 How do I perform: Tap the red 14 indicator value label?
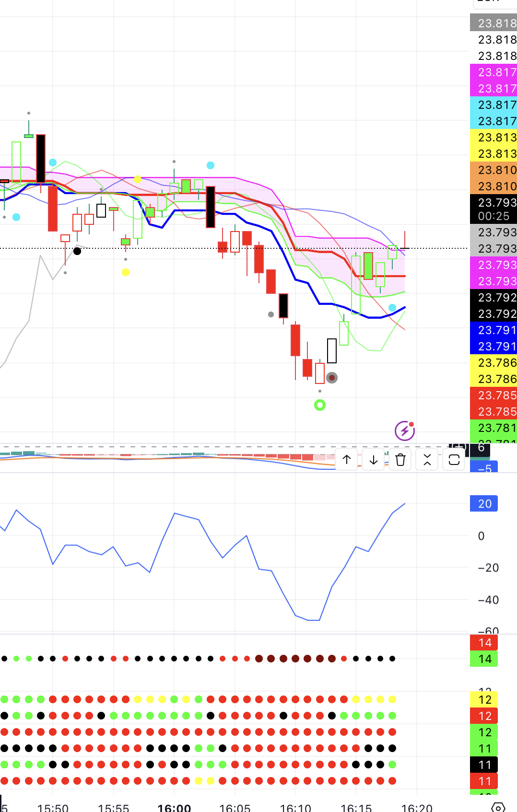(x=484, y=642)
